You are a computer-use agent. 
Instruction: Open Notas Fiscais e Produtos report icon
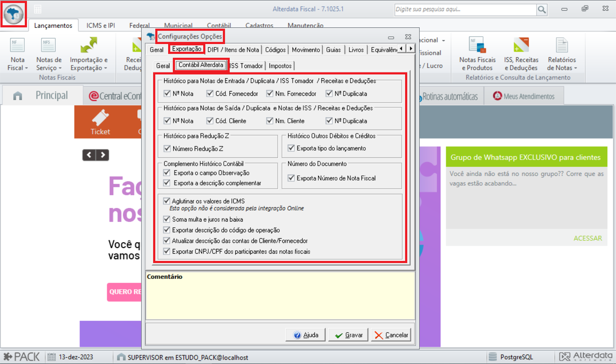[477, 45]
